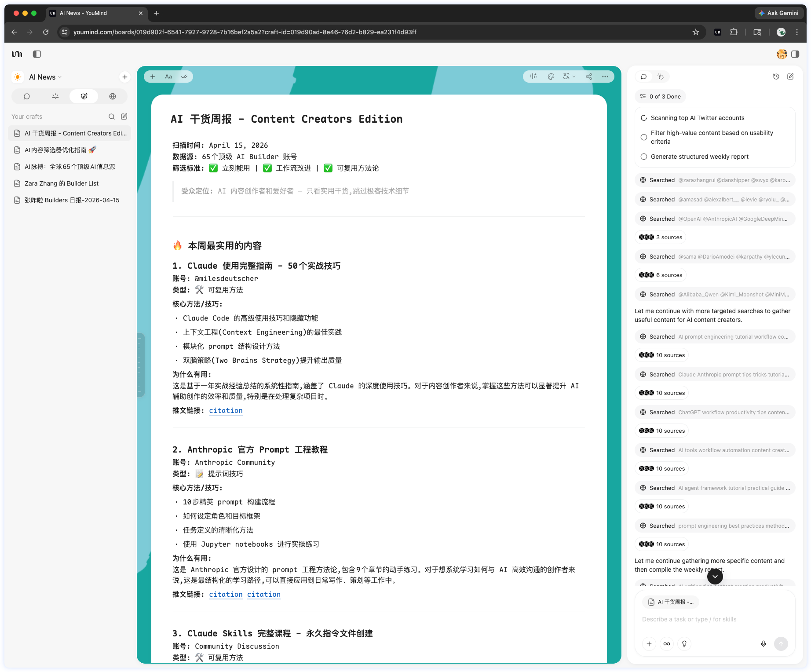This screenshot has width=811, height=672.
Task: Click the microphone voice input icon
Action: [763, 644]
